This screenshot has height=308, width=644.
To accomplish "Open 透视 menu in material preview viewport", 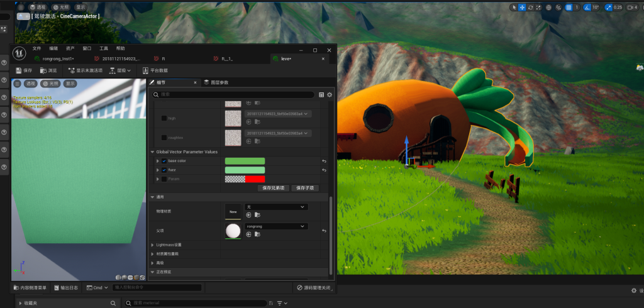I will (x=30, y=84).
